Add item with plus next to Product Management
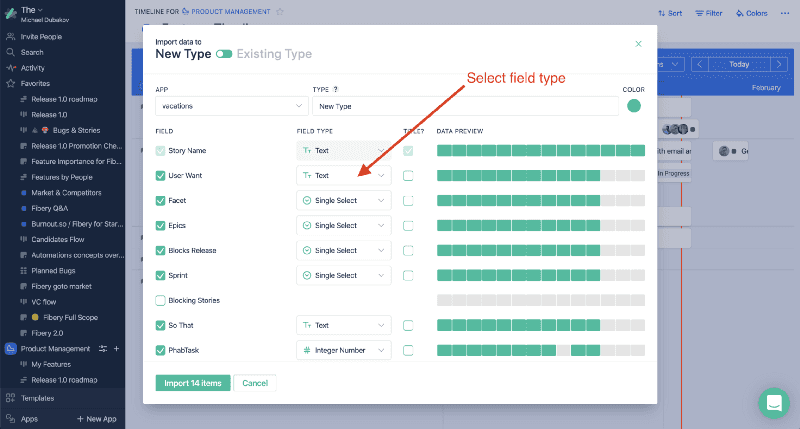800x429 pixels. click(x=116, y=349)
